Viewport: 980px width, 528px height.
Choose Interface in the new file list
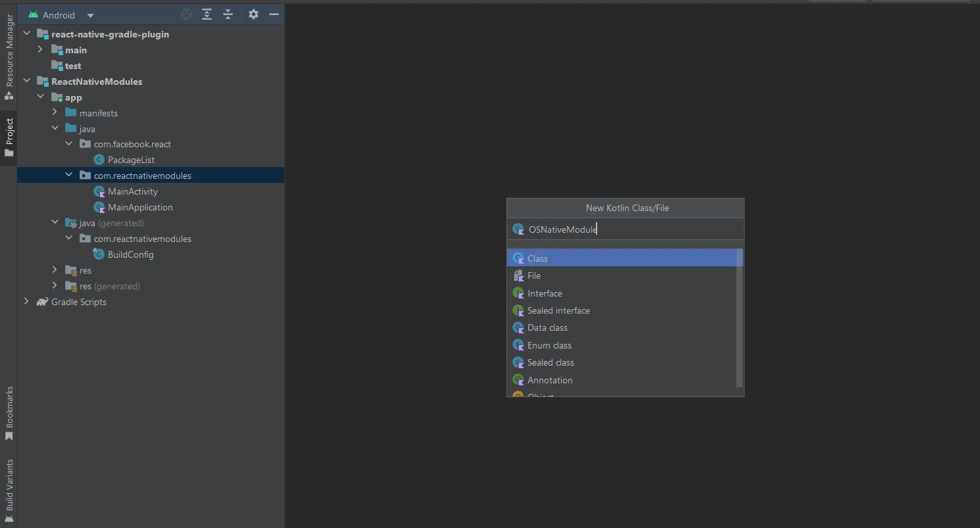tap(622, 293)
